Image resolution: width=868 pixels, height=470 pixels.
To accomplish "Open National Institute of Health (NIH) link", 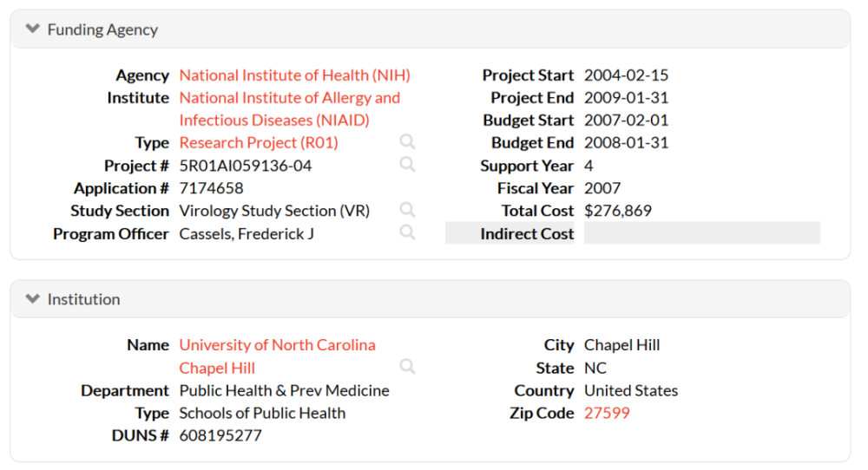I will (294, 75).
